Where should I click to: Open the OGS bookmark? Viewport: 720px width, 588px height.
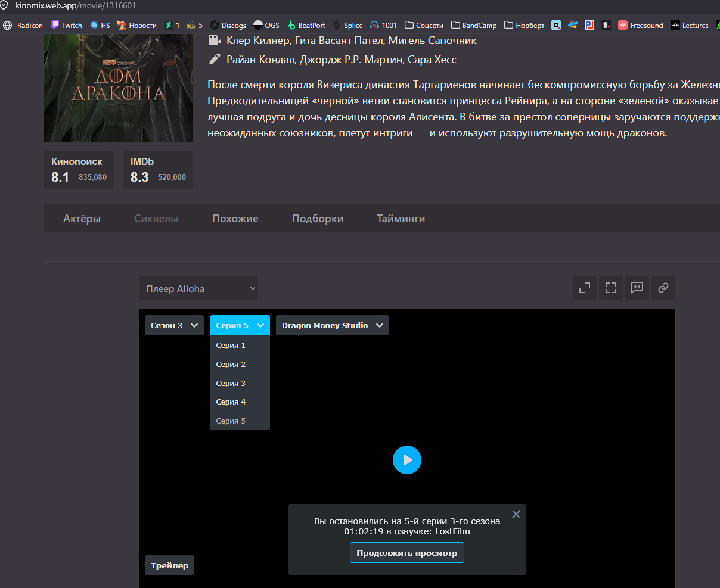(266, 25)
